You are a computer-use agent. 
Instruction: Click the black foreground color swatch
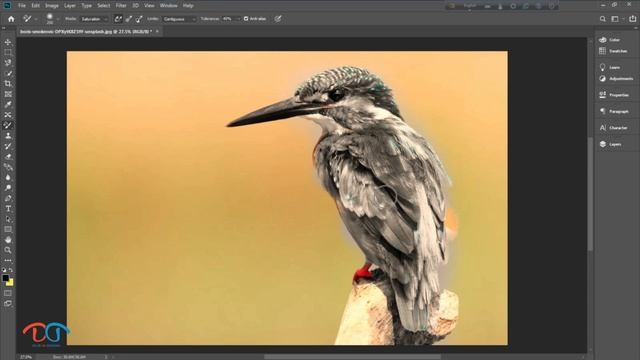click(x=5, y=278)
